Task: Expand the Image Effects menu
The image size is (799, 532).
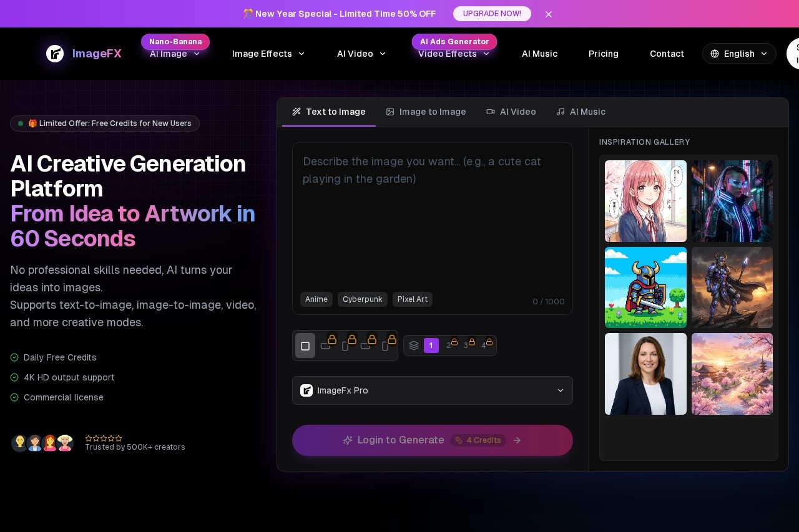Action: (x=268, y=54)
